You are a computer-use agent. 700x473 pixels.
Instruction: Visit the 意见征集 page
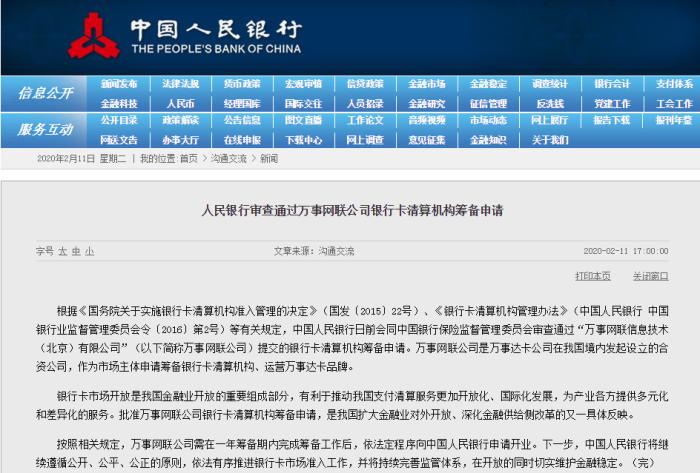(x=427, y=140)
